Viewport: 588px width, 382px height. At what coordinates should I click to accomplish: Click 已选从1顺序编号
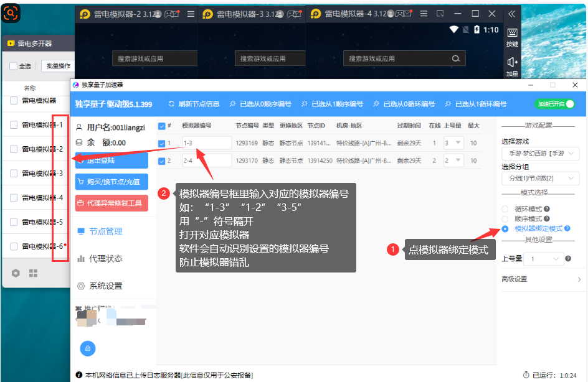[x=332, y=104]
